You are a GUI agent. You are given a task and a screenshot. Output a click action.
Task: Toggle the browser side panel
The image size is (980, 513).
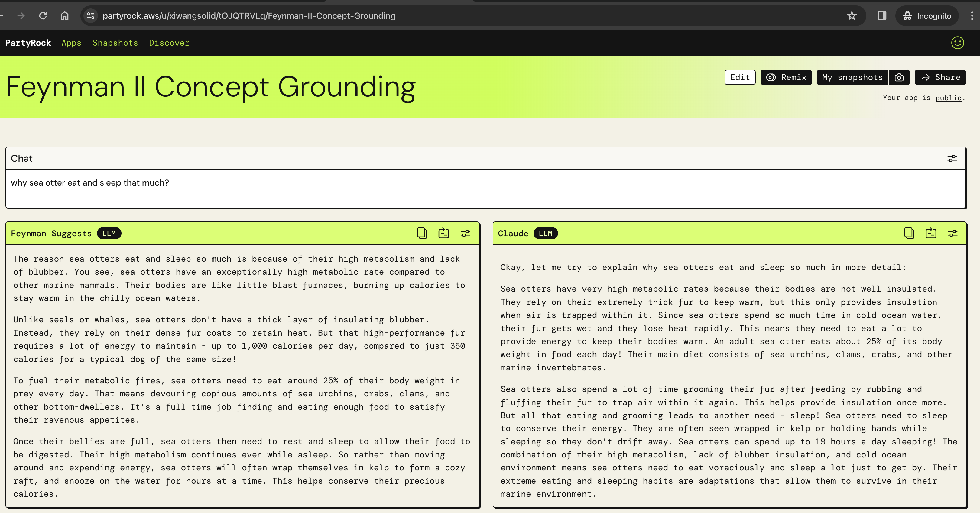tap(882, 16)
